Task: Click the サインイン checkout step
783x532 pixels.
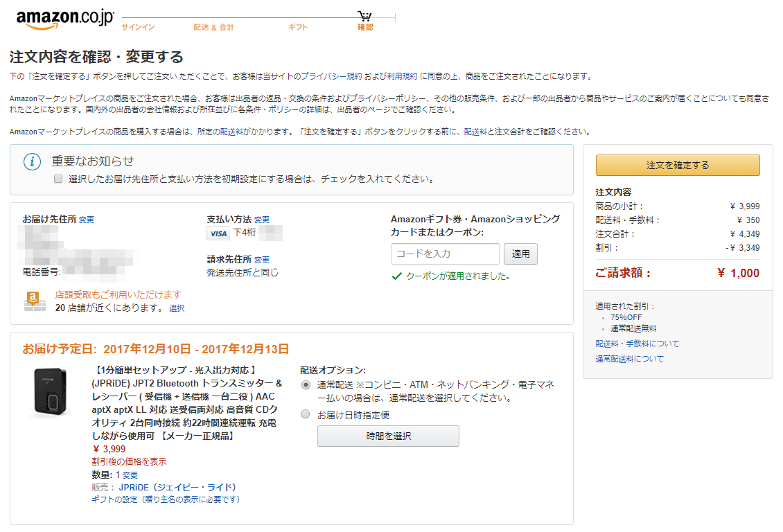Action: (139, 27)
